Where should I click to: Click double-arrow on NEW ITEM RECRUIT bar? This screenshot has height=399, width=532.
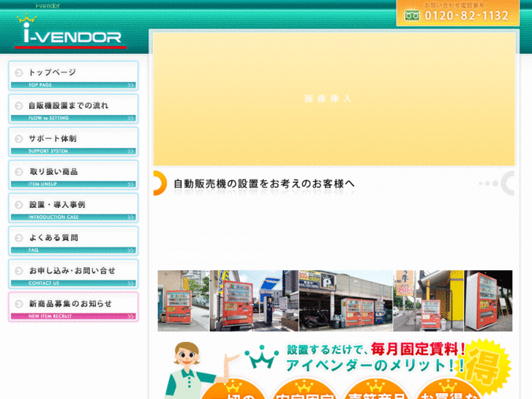tap(131, 316)
